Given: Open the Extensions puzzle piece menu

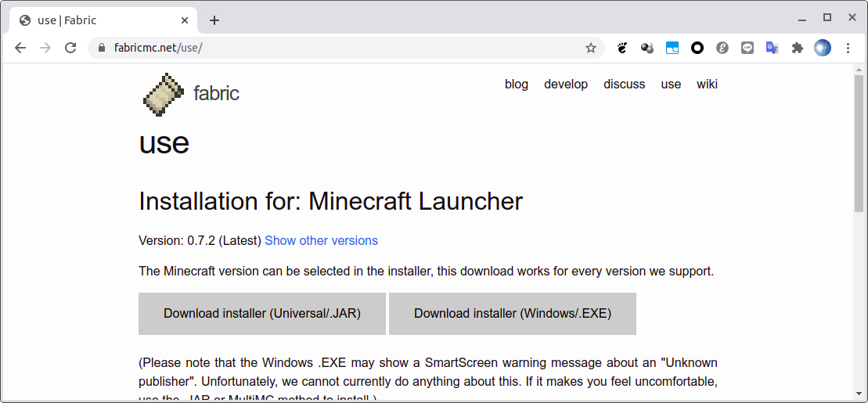Looking at the screenshot, I should point(797,49).
